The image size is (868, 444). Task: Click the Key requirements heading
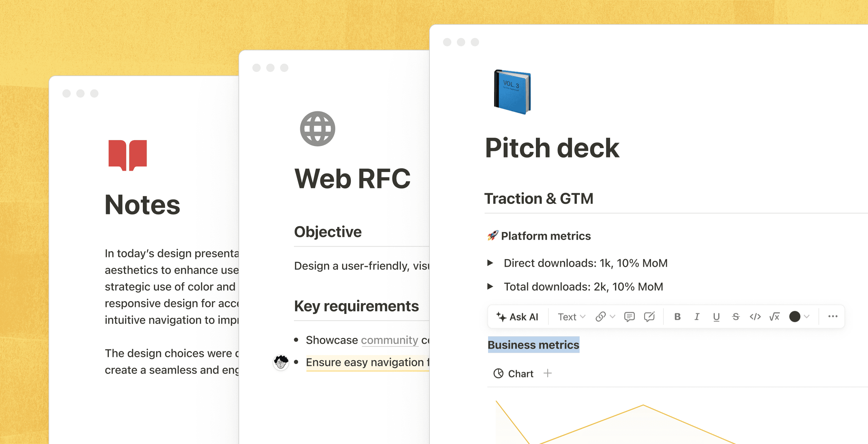point(357,306)
